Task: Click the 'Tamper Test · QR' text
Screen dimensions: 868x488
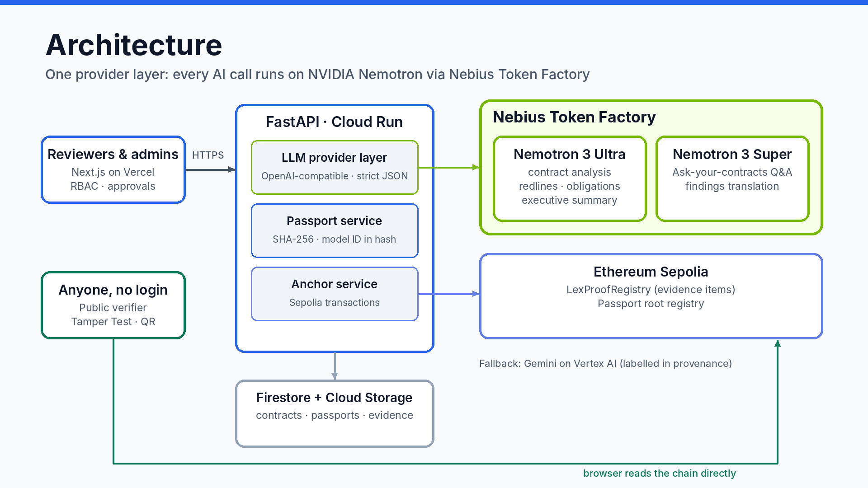Action: [x=113, y=322]
